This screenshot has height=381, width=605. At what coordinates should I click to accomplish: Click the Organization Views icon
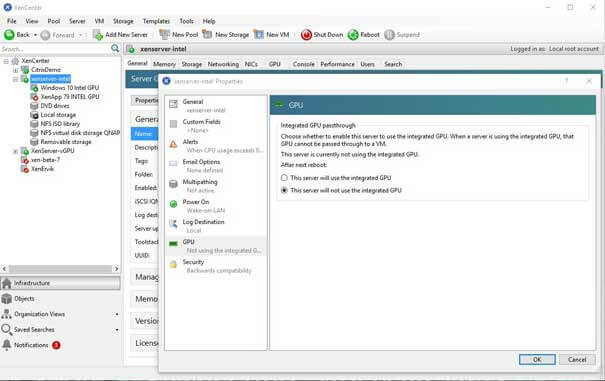coord(7,314)
